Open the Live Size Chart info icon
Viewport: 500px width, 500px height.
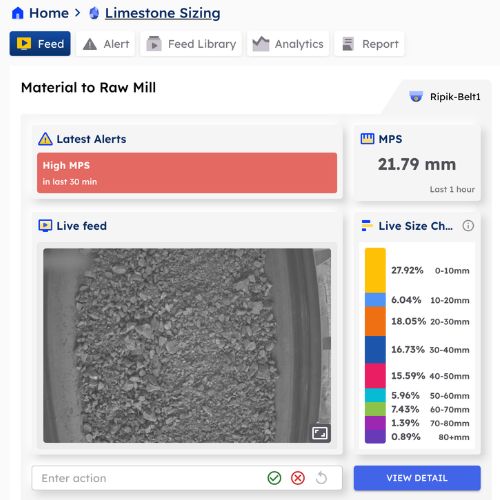pos(468,226)
